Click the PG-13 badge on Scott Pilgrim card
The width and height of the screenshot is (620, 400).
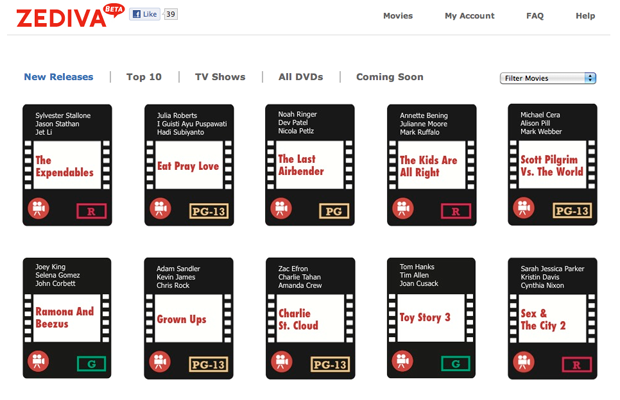[572, 211]
